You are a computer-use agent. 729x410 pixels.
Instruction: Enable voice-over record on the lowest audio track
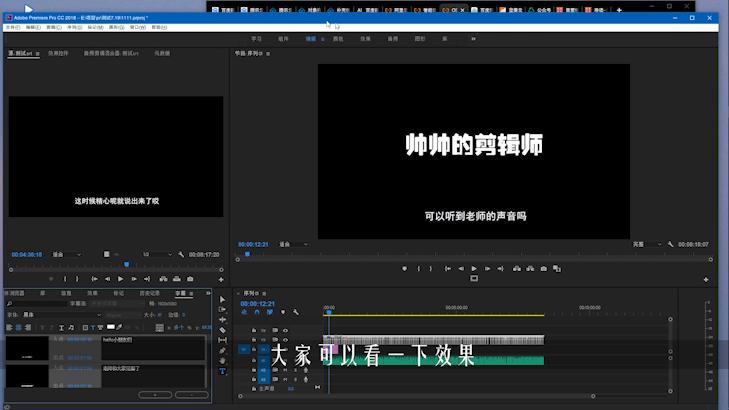(305, 379)
